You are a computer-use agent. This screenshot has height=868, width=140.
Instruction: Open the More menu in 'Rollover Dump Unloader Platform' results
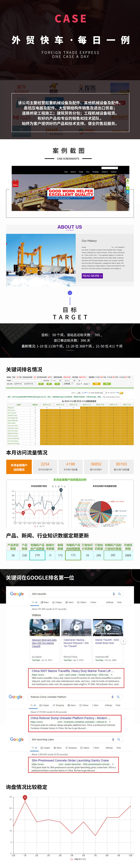[95, 705]
